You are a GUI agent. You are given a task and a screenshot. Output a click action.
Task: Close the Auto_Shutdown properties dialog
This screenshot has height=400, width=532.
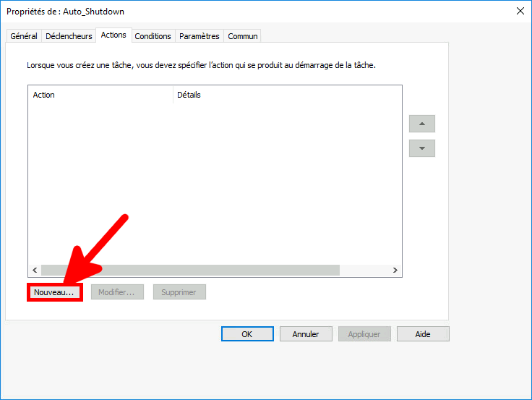click(520, 11)
